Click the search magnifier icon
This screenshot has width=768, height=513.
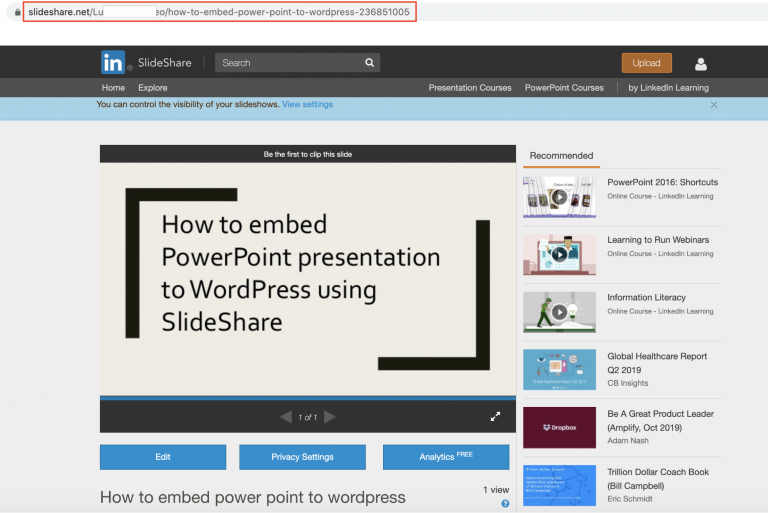pos(370,63)
